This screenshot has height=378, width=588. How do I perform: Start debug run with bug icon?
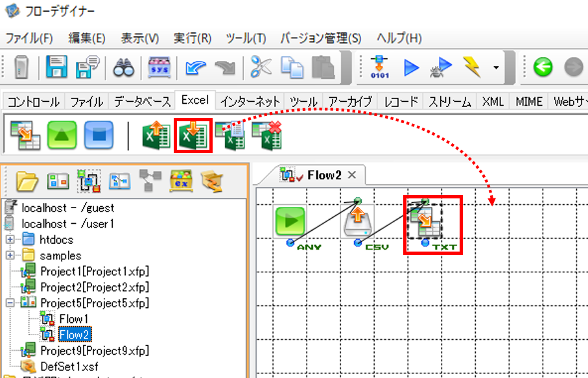(441, 67)
